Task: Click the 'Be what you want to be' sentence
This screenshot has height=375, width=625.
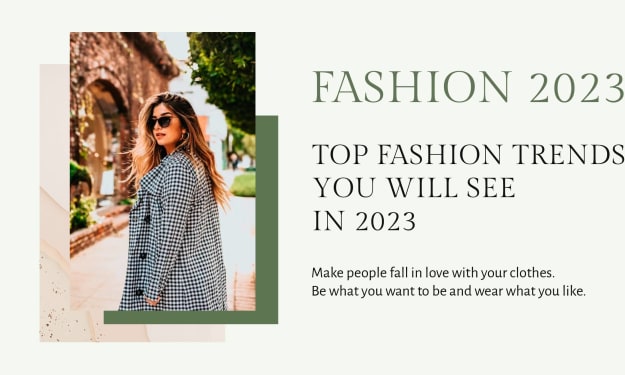Action: pyautogui.click(x=448, y=291)
